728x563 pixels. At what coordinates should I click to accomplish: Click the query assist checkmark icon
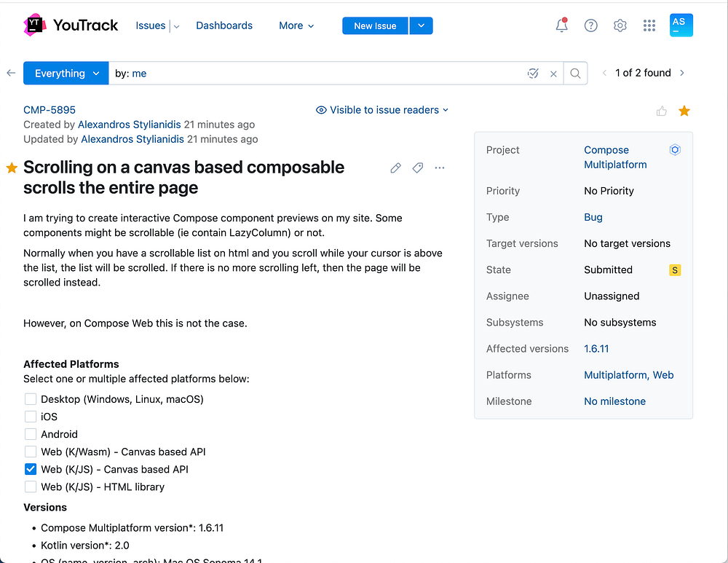pyautogui.click(x=533, y=74)
